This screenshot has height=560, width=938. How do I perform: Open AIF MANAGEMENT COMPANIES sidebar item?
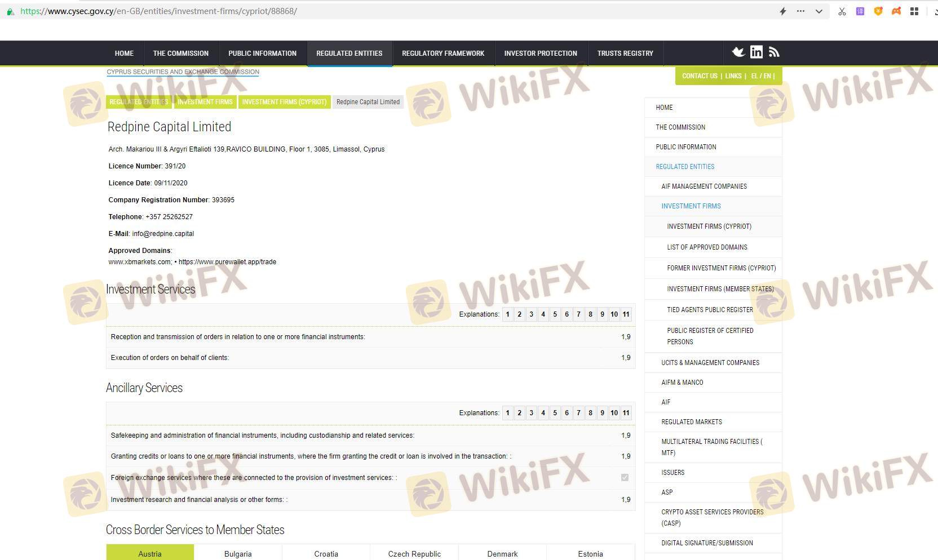click(x=713, y=186)
